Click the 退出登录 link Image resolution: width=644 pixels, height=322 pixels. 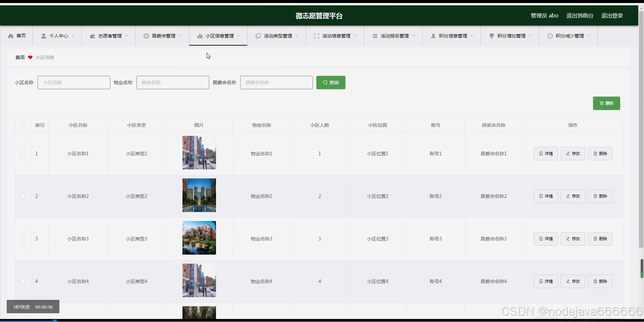pos(612,16)
